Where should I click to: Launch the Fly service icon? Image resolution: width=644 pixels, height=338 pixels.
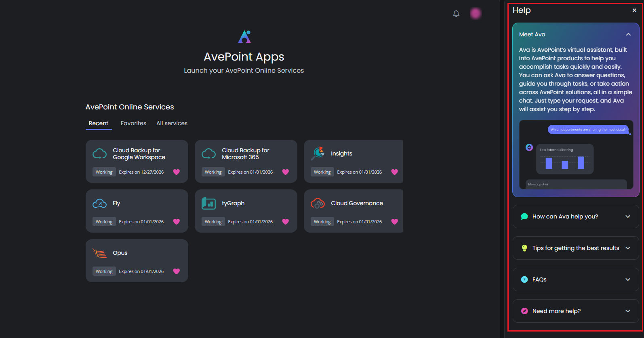click(100, 204)
